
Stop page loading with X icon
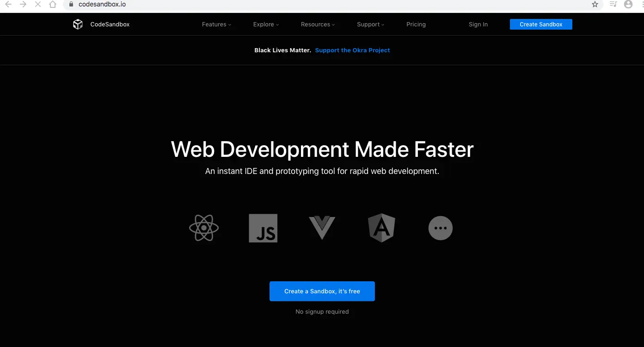[x=38, y=4]
